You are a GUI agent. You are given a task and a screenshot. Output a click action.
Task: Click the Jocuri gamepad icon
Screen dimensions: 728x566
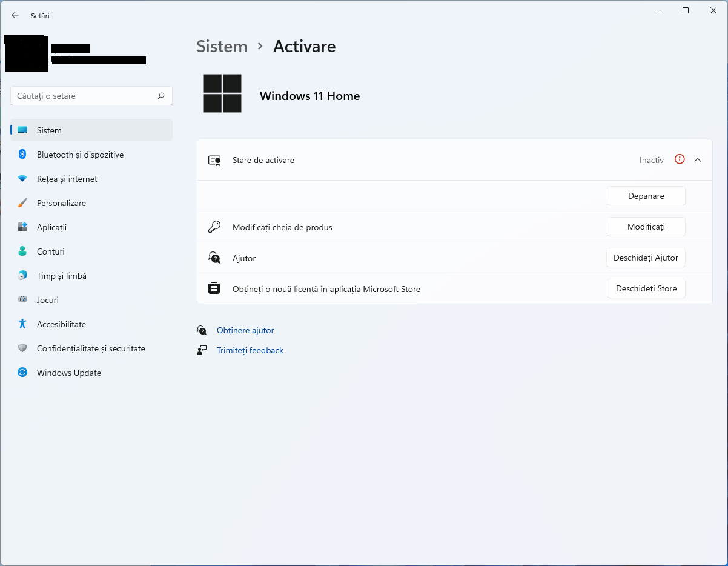[x=22, y=300]
